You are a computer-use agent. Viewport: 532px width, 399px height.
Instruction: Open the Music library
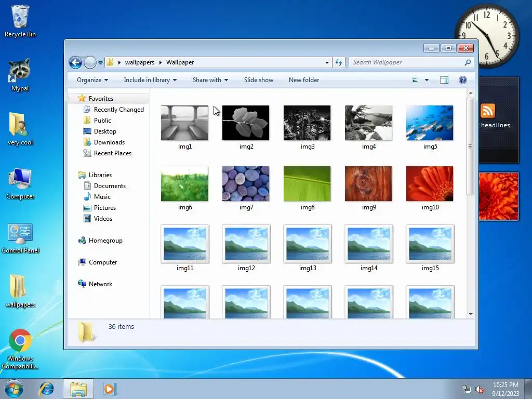[x=97, y=197]
